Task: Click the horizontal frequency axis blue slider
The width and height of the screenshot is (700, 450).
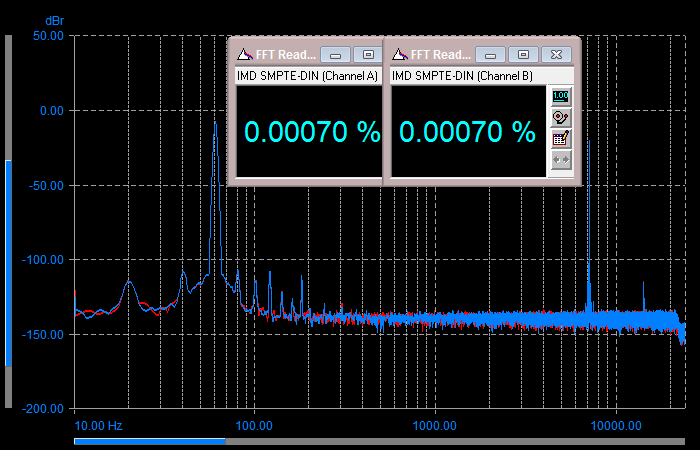Action: pos(150,442)
